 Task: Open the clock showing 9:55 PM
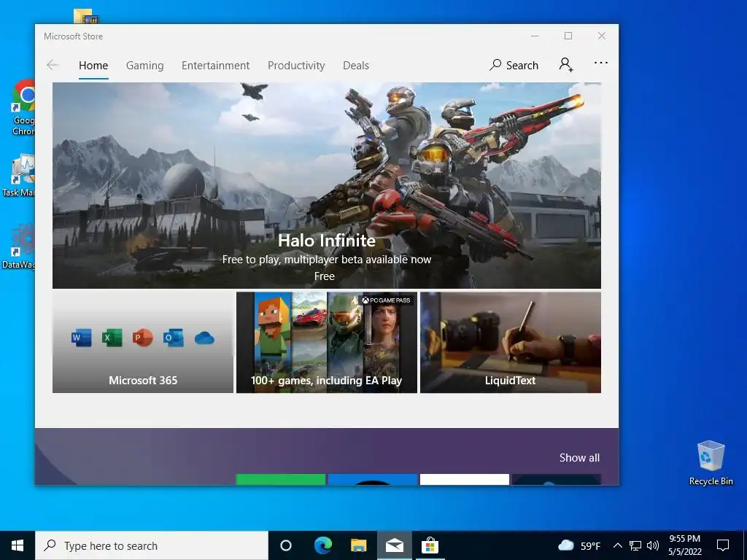pos(684,545)
